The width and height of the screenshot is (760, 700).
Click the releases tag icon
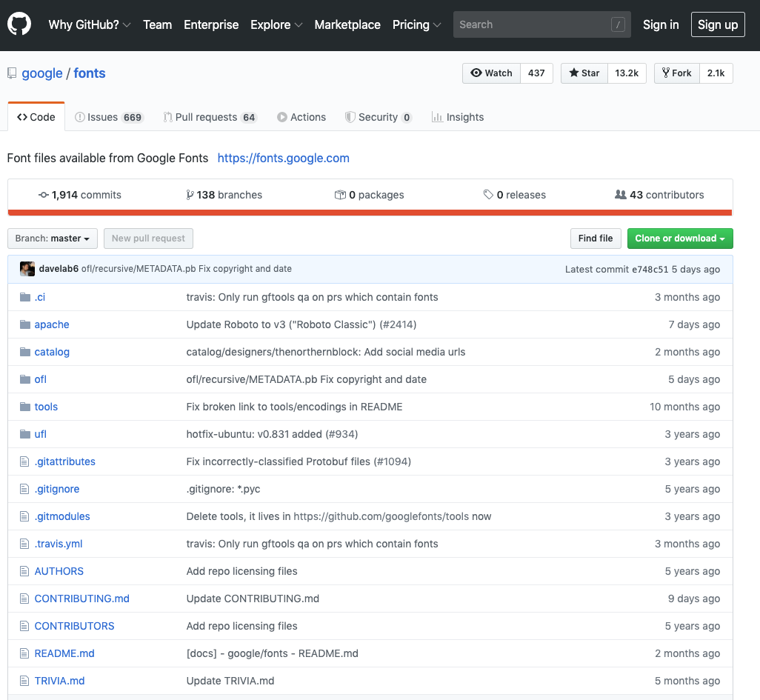coord(488,195)
